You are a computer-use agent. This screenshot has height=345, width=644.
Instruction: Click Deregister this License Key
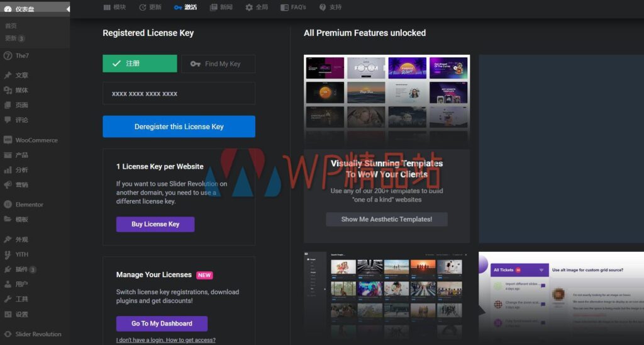tap(179, 127)
